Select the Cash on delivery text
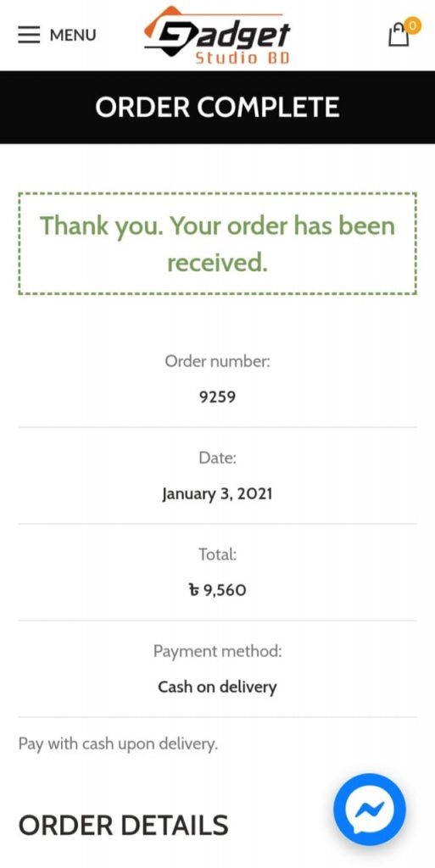Screen dimensions: 435x868 (x=217, y=687)
